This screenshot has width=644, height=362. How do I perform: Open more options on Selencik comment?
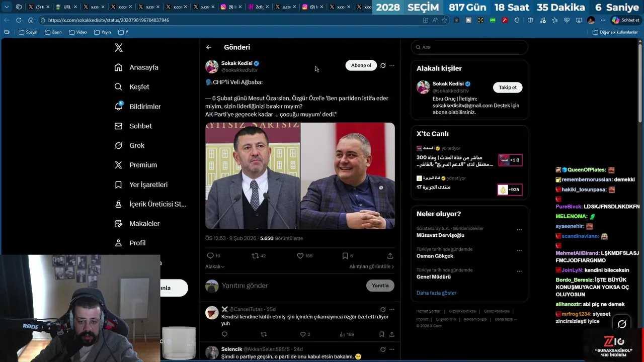tap(392, 349)
